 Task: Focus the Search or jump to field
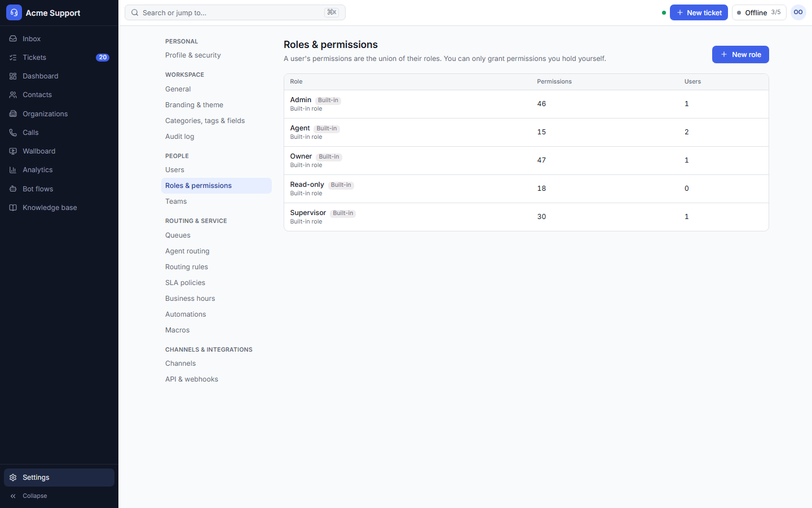tap(235, 12)
